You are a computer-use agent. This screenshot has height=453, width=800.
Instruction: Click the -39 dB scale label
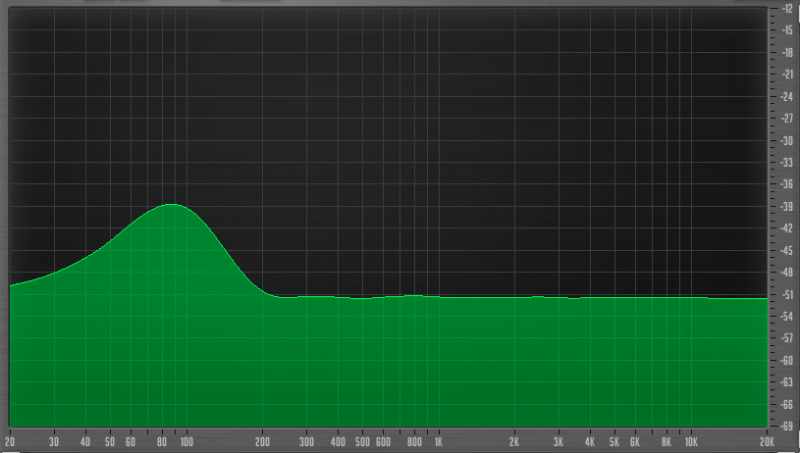coord(788,207)
